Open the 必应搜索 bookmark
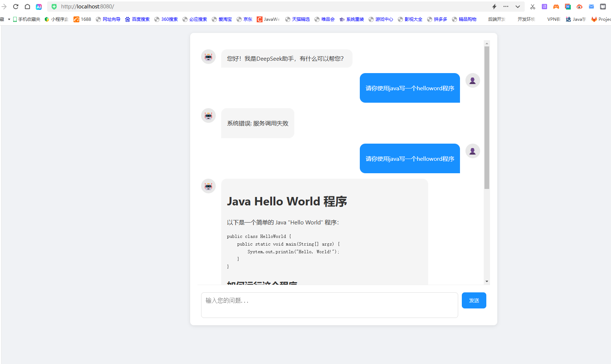The image size is (611, 364). tap(195, 19)
